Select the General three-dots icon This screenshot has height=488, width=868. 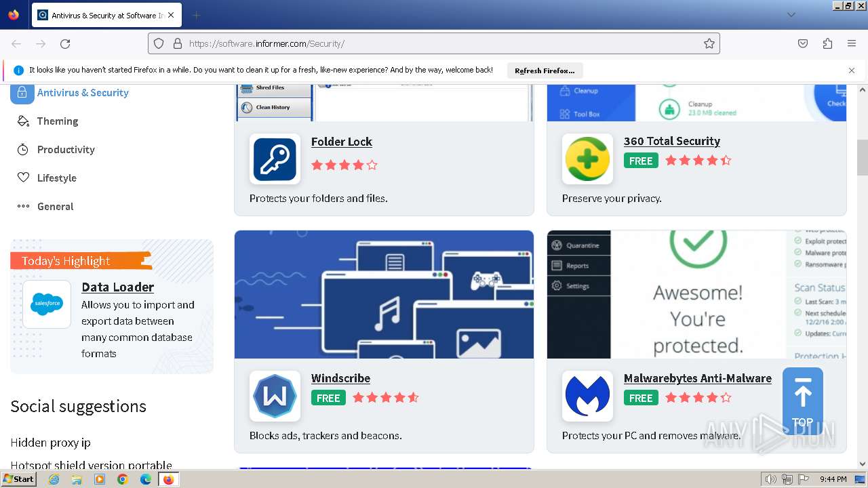pos(23,206)
